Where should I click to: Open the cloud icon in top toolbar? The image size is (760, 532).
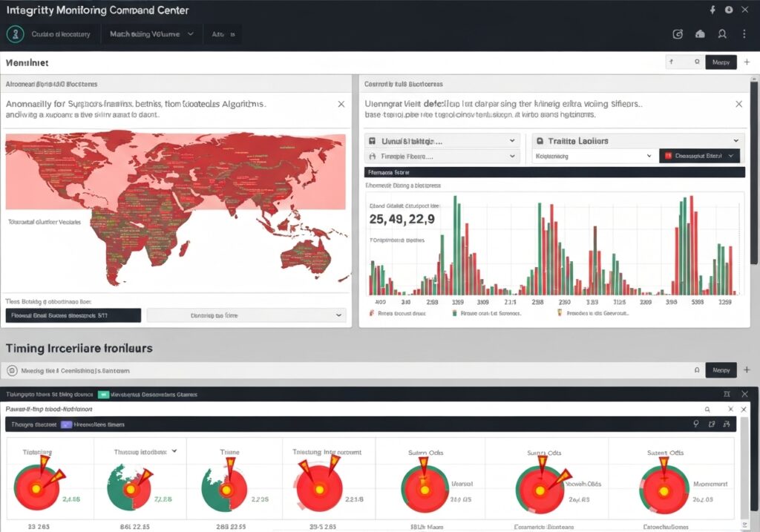699,34
